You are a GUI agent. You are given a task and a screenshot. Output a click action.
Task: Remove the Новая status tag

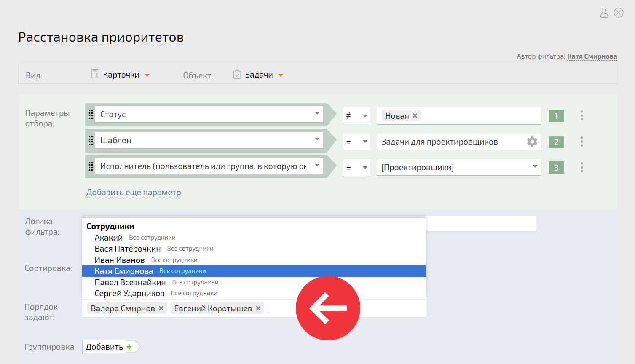click(415, 115)
